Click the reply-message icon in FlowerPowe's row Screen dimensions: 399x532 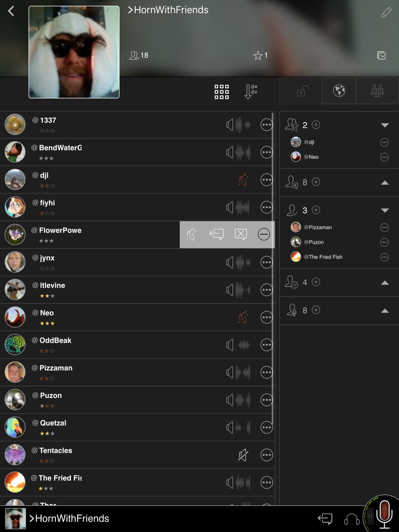216,234
